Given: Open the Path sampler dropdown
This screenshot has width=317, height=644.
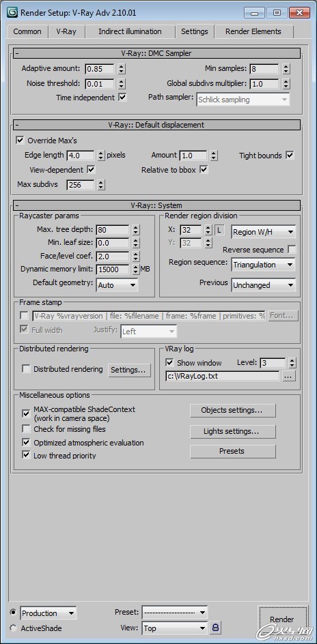Looking at the screenshot, I should [x=243, y=100].
